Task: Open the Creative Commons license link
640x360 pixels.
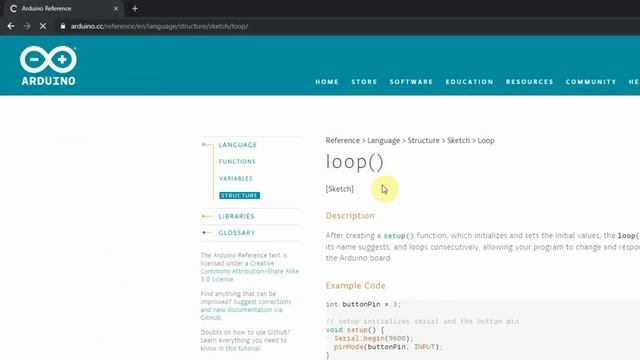Action: click(250, 271)
